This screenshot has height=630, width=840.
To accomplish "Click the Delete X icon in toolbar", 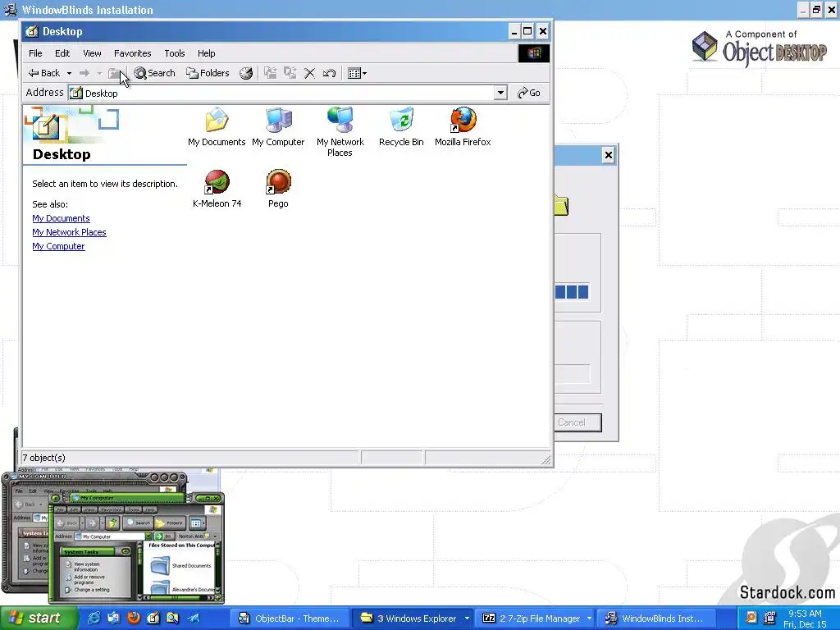I will [309, 73].
